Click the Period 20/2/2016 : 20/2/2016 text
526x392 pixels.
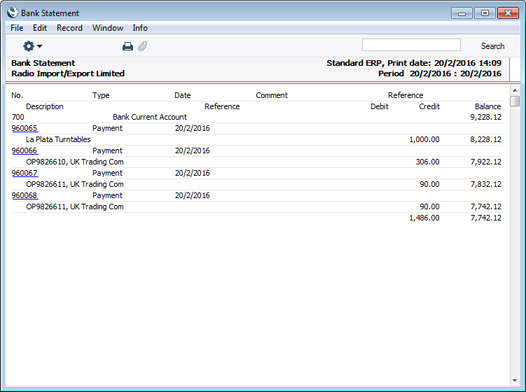tap(440, 73)
